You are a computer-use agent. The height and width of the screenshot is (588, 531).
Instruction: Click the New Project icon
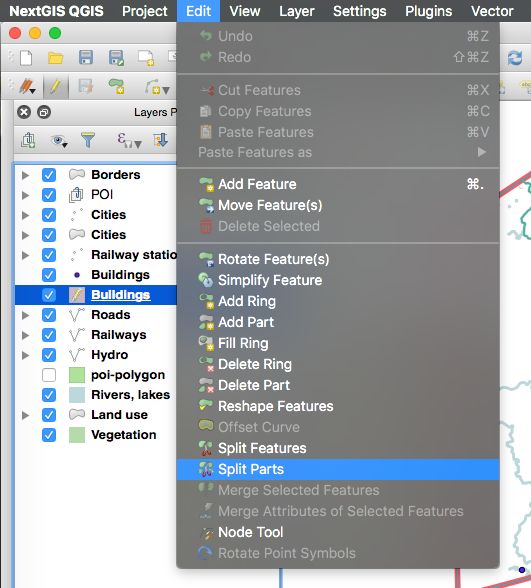[x=26, y=58]
